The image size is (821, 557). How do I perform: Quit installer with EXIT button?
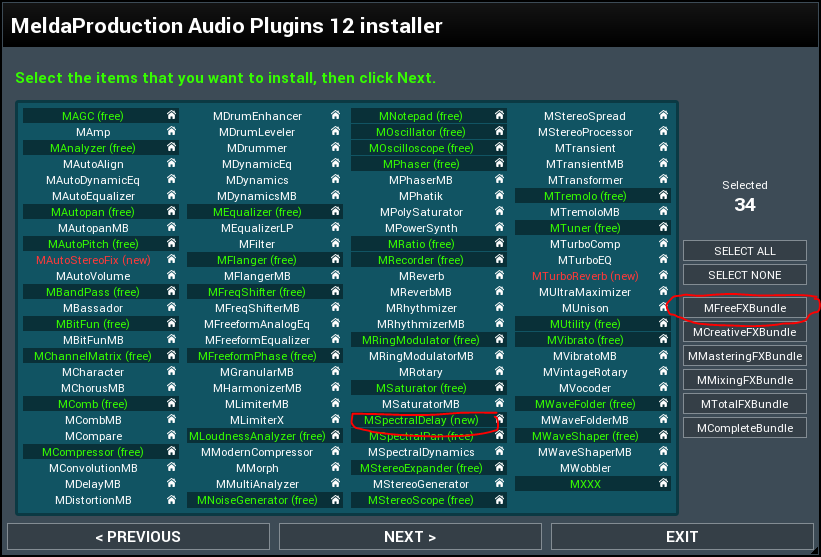(682, 537)
